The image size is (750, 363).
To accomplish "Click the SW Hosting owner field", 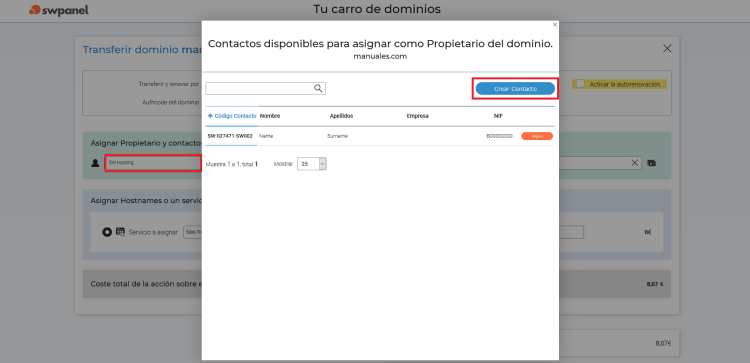I will click(x=153, y=163).
